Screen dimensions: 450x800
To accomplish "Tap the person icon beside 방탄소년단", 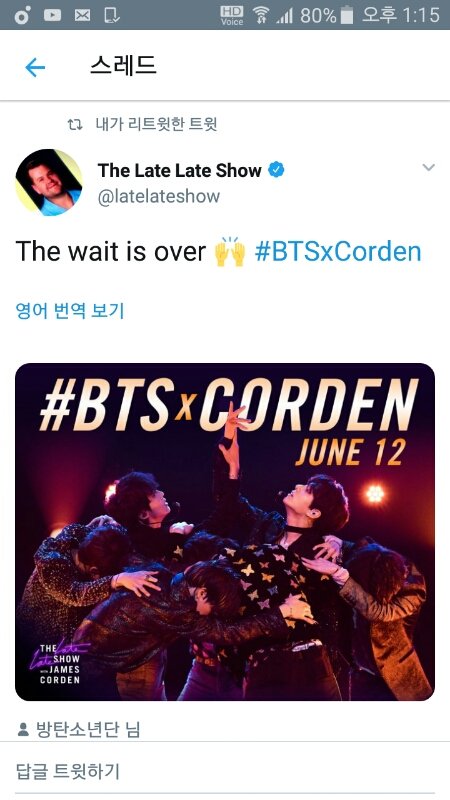I will point(23,730).
